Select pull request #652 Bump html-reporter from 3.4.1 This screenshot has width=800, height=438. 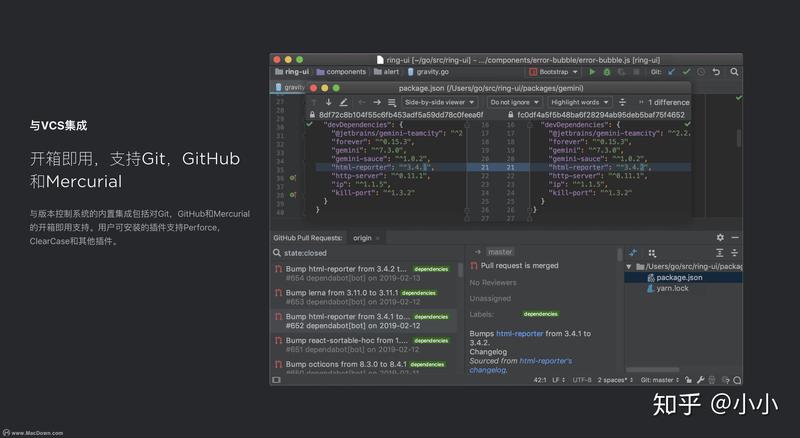coord(364,321)
